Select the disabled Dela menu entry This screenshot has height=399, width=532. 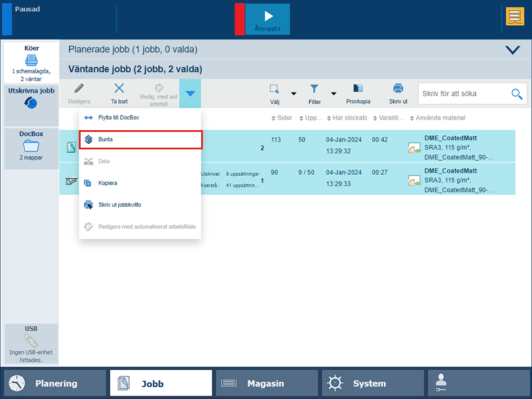tap(140, 161)
